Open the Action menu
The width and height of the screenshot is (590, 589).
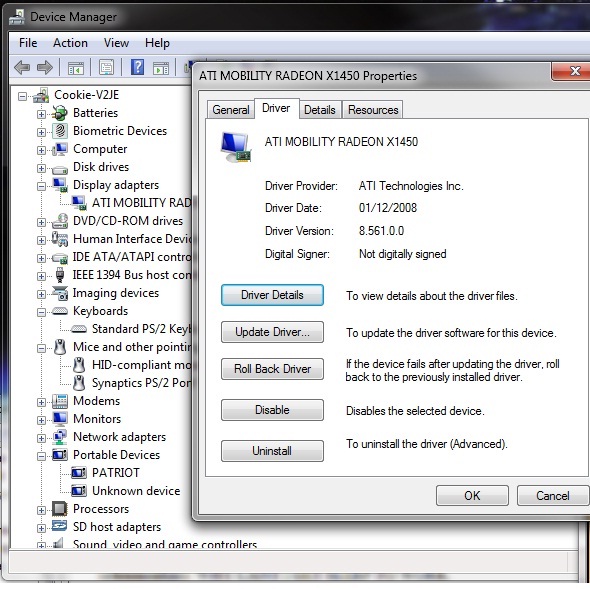click(x=70, y=43)
